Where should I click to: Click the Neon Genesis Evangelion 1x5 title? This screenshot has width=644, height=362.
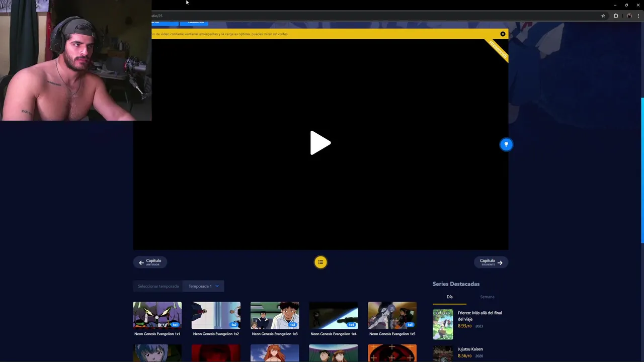point(392,334)
